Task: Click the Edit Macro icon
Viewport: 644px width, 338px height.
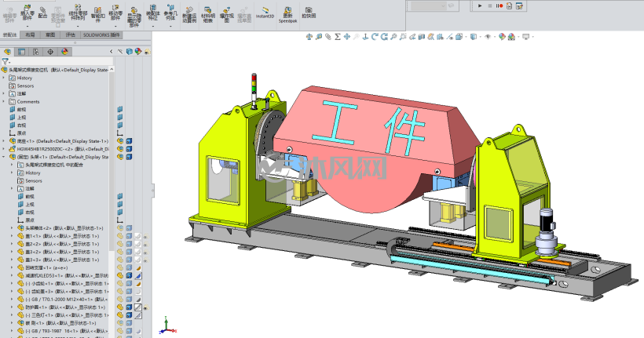Action: click(x=519, y=5)
